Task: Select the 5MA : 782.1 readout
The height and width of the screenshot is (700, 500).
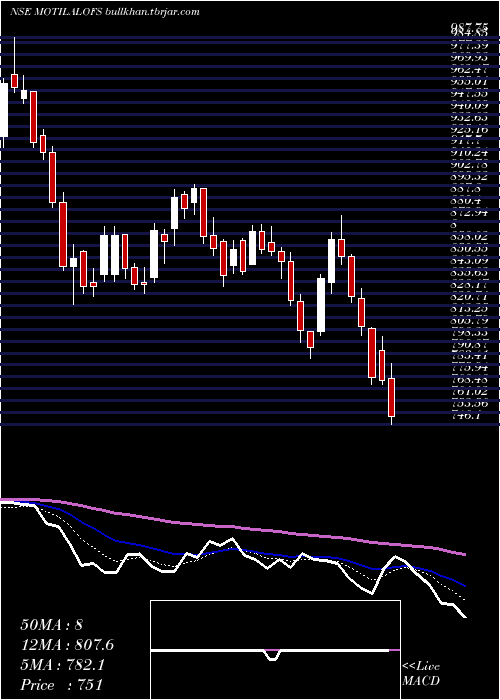Action: (x=62, y=665)
